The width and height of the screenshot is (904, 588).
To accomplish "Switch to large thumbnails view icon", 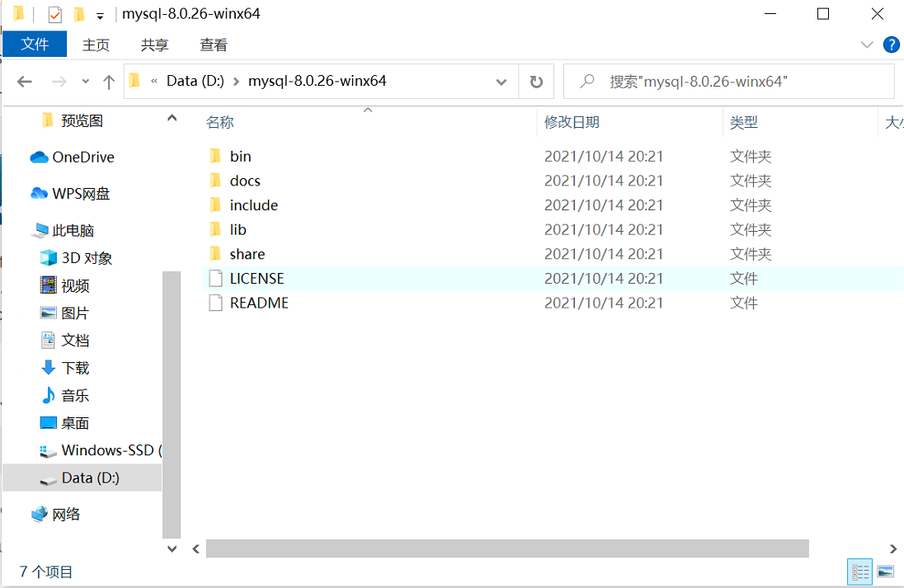I will click(886, 572).
